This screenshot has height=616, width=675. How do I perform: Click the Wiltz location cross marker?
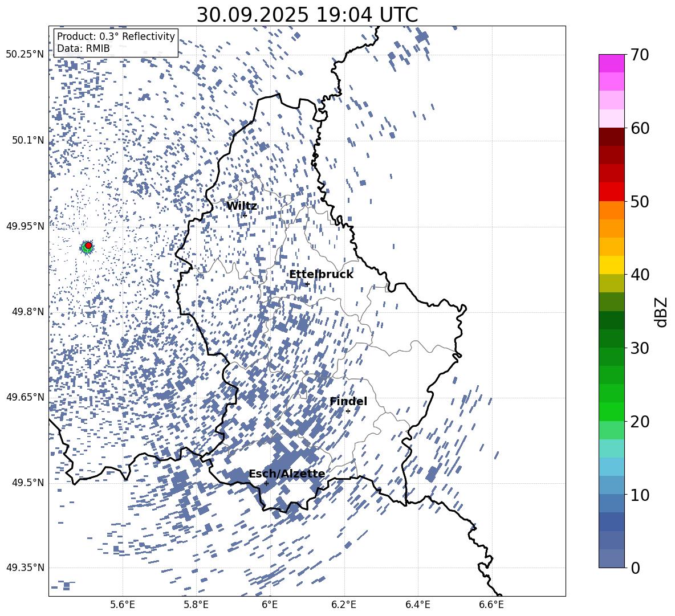click(245, 215)
